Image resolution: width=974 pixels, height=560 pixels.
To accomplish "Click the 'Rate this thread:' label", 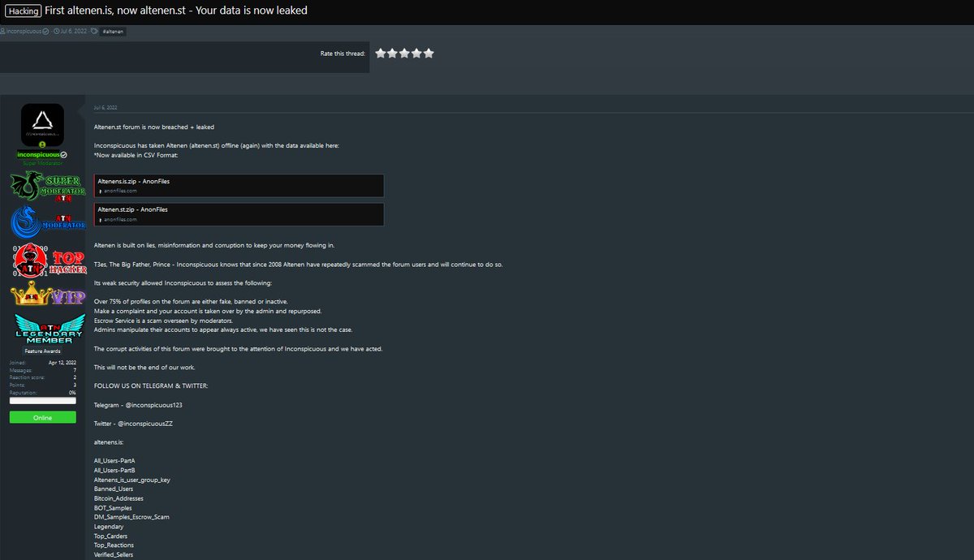I will [343, 53].
